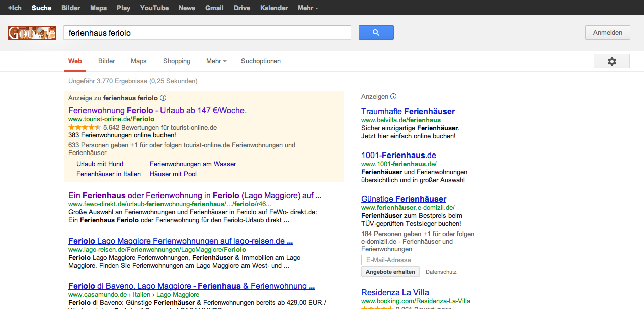Open Suchoptionen search tools

point(261,61)
